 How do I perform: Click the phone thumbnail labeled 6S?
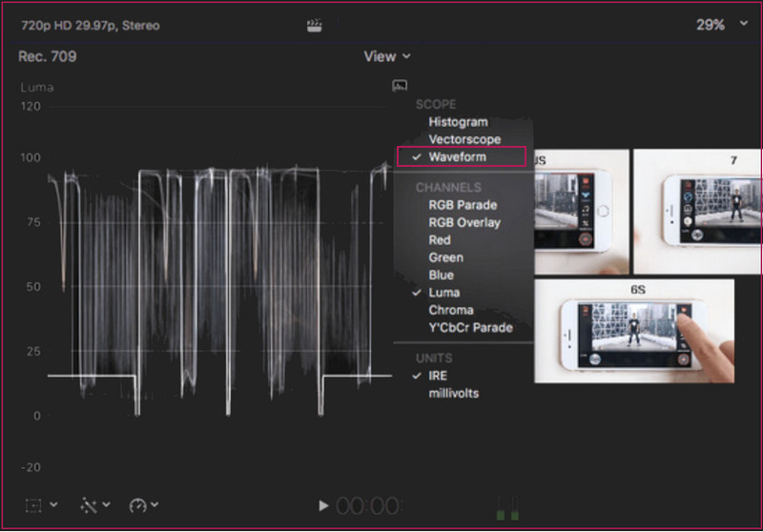click(634, 331)
